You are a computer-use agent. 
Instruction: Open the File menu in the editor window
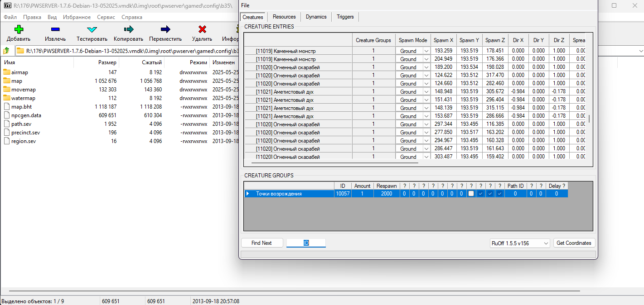[x=245, y=5]
